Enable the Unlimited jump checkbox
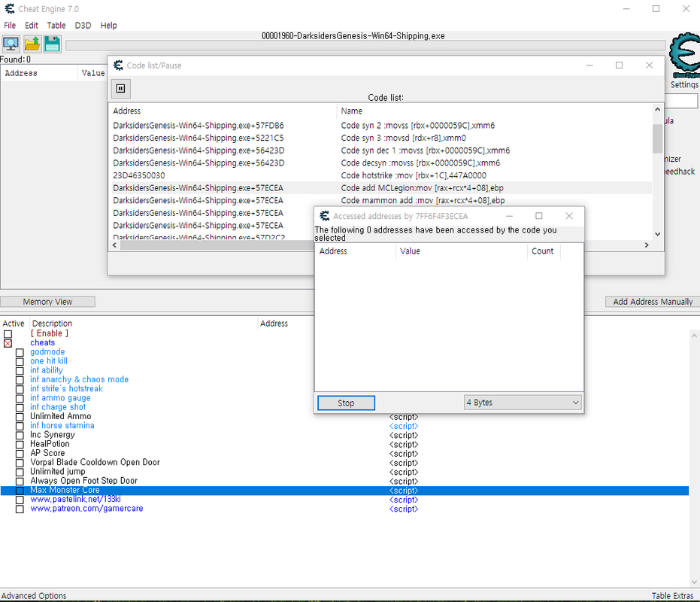 pos(20,472)
